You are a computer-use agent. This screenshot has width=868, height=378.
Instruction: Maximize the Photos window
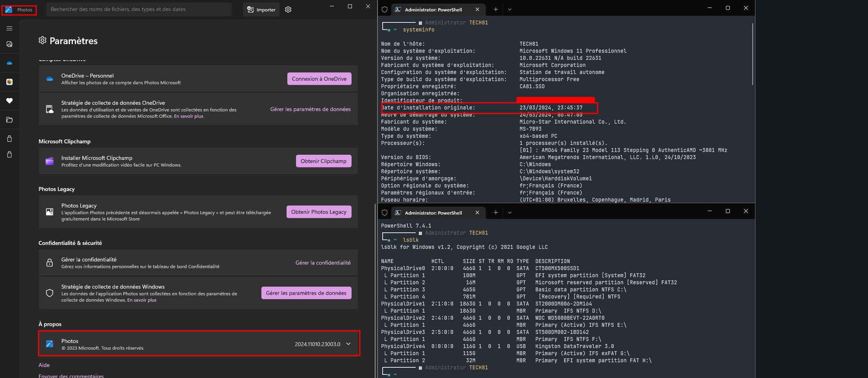click(350, 6)
